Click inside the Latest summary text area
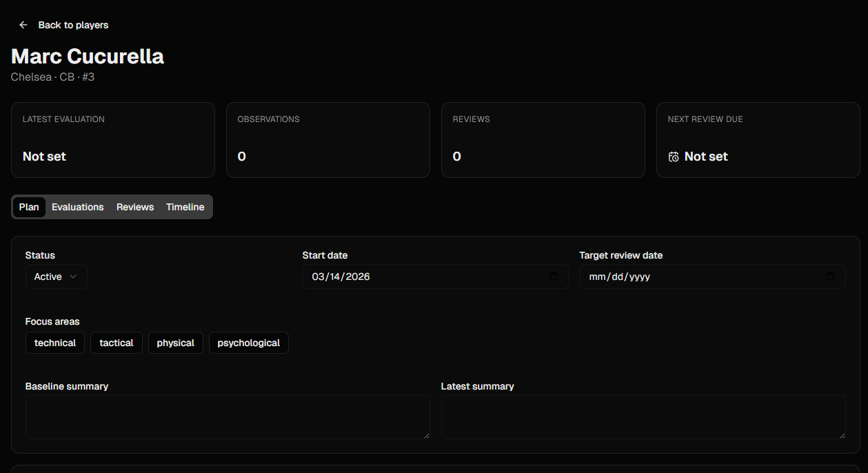The image size is (868, 473). pyautogui.click(x=643, y=416)
